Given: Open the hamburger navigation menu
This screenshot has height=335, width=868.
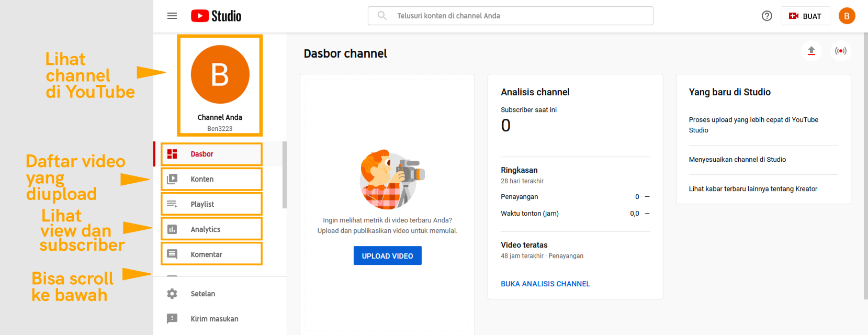Looking at the screenshot, I should 172,16.
